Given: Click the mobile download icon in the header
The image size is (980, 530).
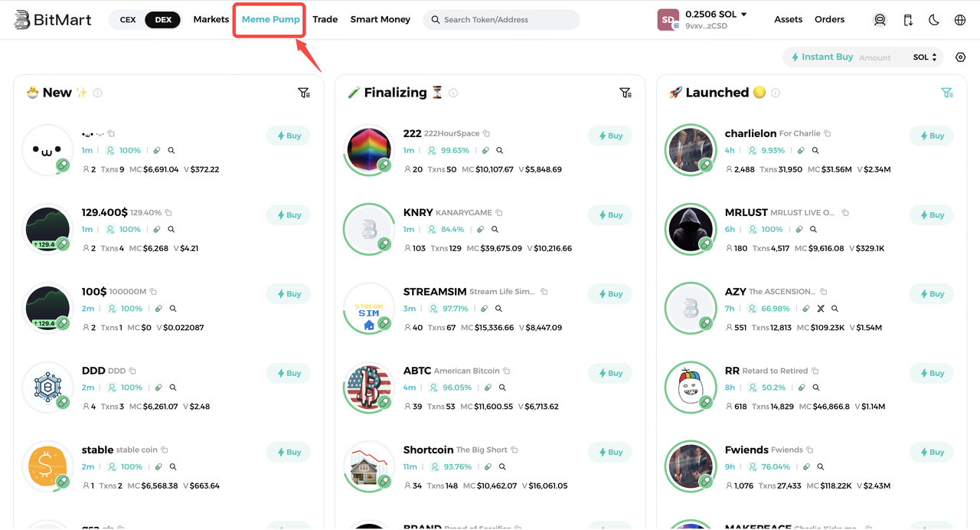Looking at the screenshot, I should coord(907,20).
